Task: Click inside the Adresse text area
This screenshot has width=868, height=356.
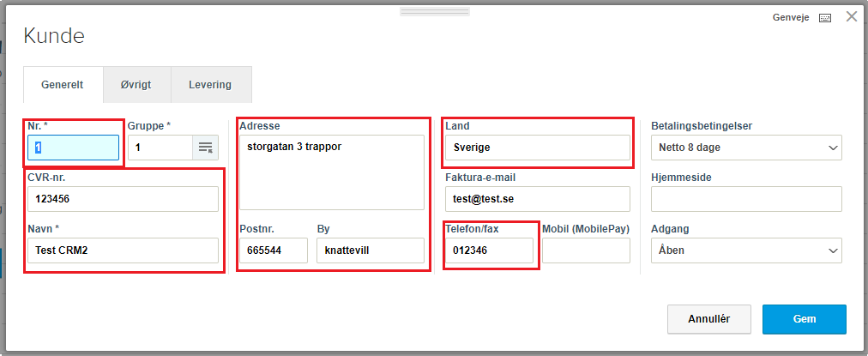Action: 331,172
